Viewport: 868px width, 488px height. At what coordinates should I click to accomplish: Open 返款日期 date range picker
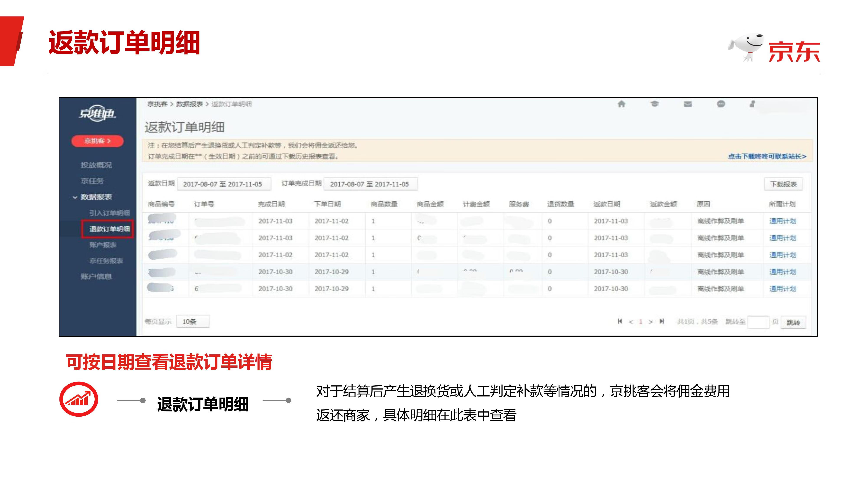(224, 184)
